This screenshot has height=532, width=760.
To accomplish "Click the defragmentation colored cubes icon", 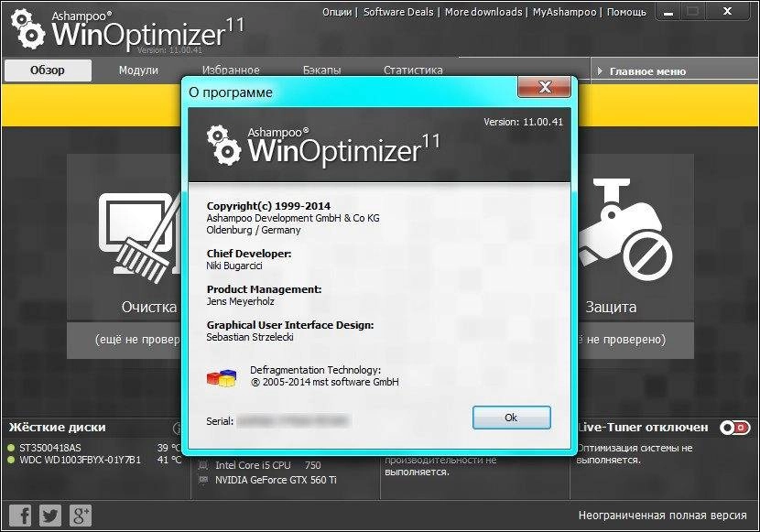I will (x=222, y=378).
